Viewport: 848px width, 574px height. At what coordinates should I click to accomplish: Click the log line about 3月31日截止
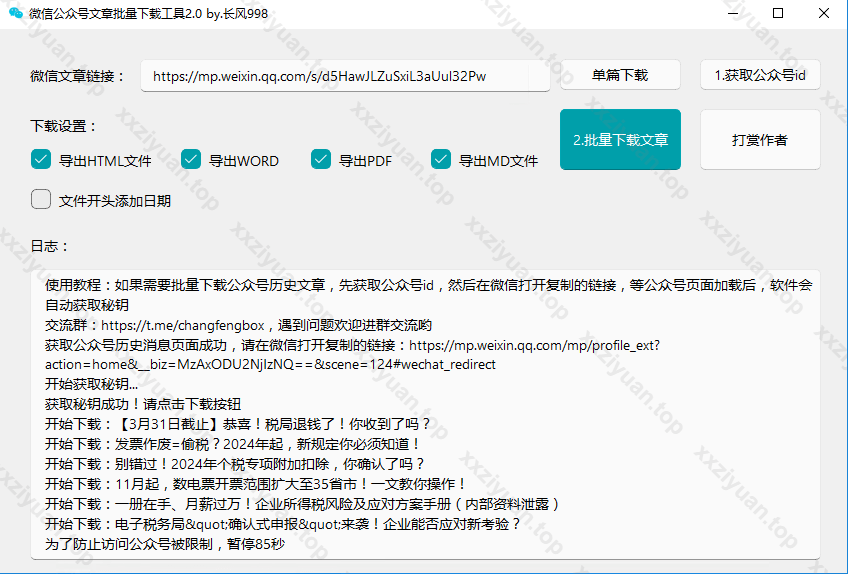point(238,424)
